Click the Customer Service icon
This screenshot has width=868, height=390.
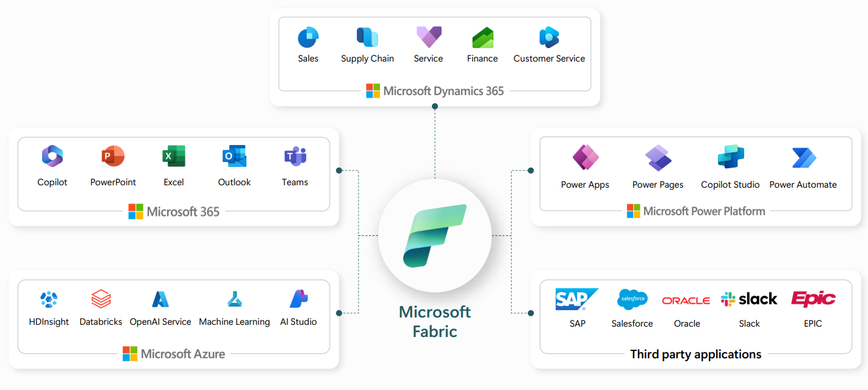click(549, 38)
